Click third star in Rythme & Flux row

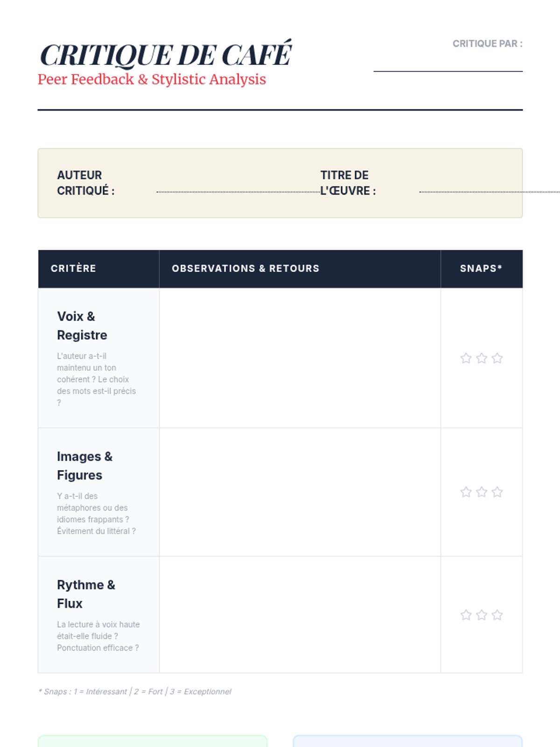pos(497,615)
